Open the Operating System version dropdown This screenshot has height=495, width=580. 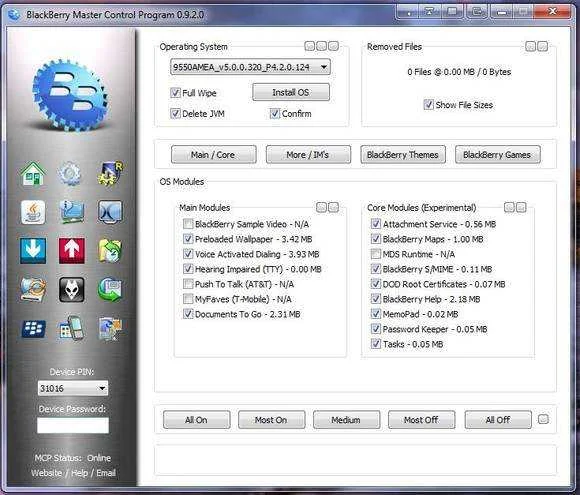[250, 67]
